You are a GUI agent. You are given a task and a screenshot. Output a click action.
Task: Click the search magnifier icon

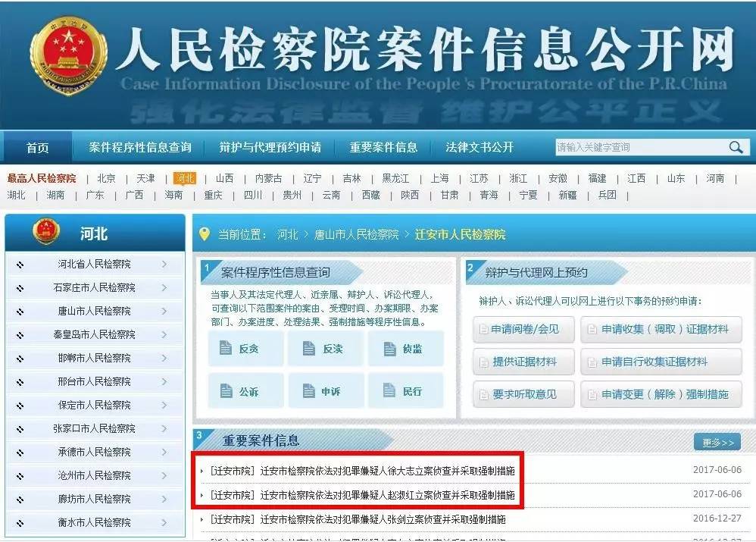736,147
